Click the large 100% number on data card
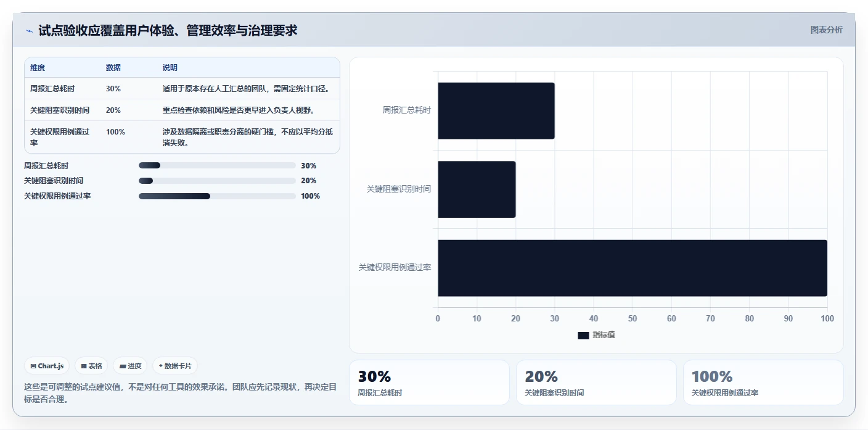 point(712,377)
